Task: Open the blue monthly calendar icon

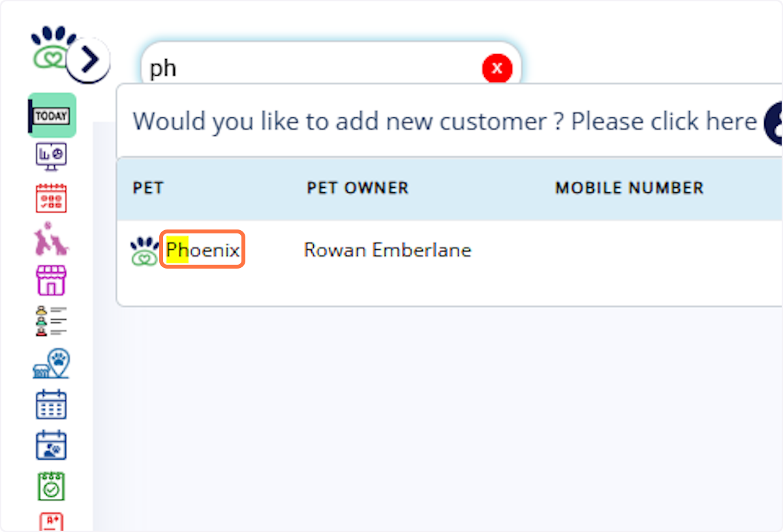Action: 51,404
